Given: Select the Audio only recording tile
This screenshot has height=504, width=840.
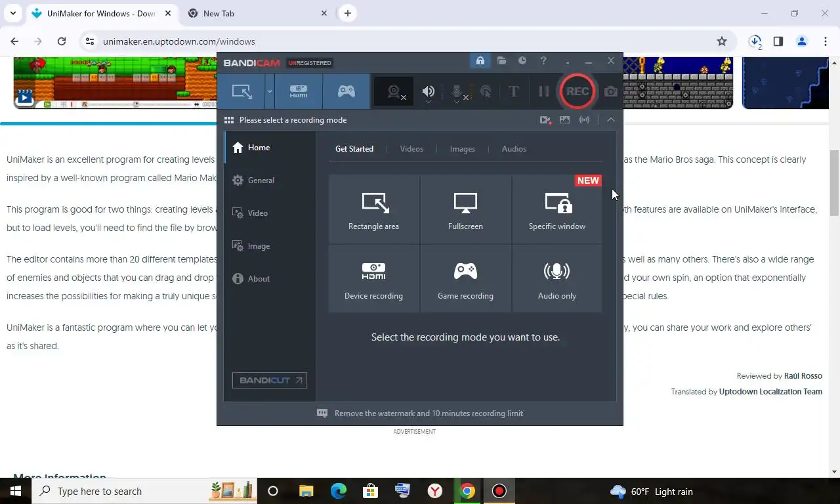Looking at the screenshot, I should tap(557, 279).
